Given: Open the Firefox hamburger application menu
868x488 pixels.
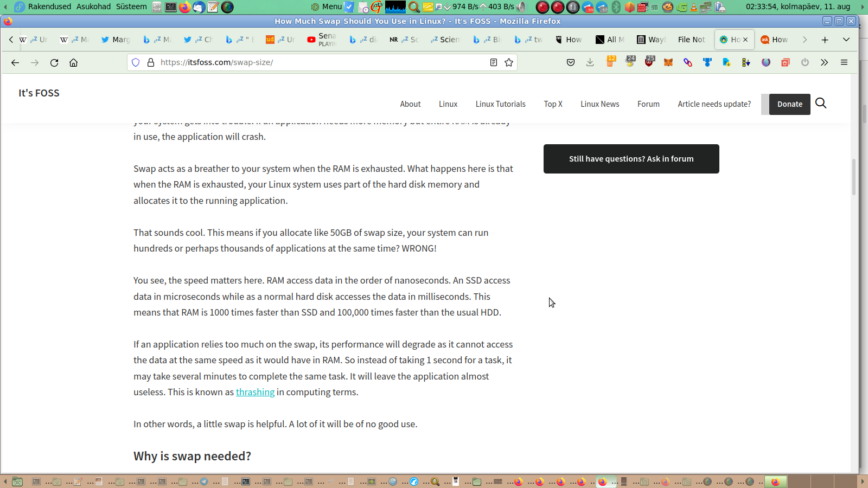Looking at the screenshot, I should pos(844,62).
